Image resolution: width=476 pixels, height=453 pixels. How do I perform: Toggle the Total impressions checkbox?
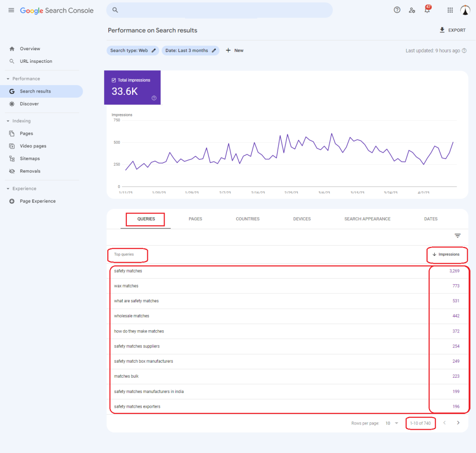(x=114, y=80)
